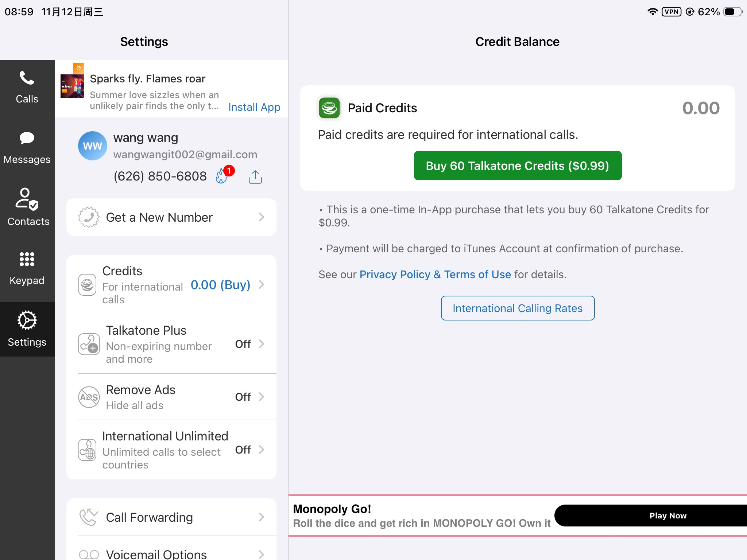747x560 pixels.
Task: Switch to the Calls tab
Action: pos(27,87)
